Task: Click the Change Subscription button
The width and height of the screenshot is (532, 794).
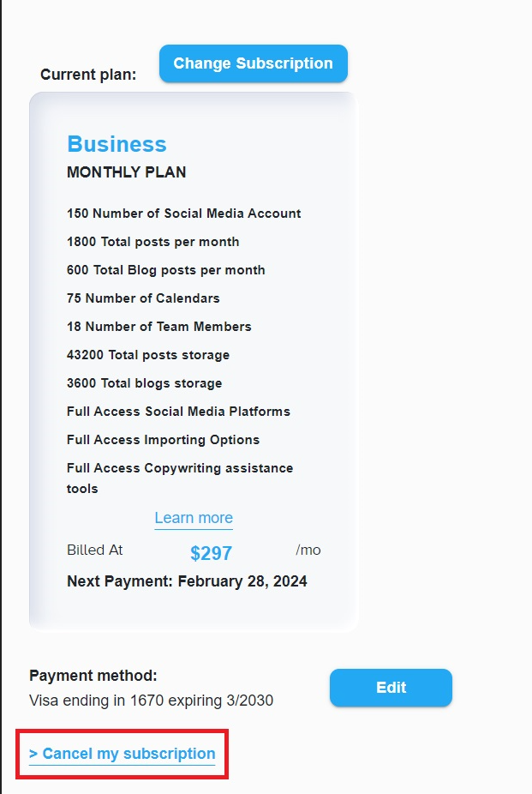Action: coord(253,63)
